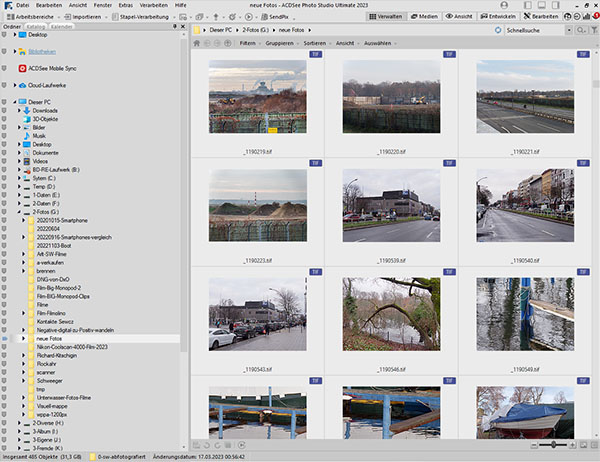The image size is (600, 462).
Task: Expand the Bilder folder tree node
Action: point(18,128)
